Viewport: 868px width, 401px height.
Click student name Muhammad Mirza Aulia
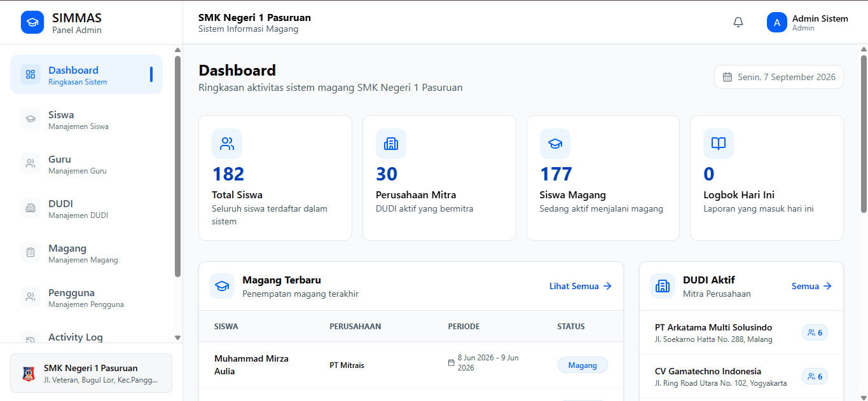click(x=251, y=365)
